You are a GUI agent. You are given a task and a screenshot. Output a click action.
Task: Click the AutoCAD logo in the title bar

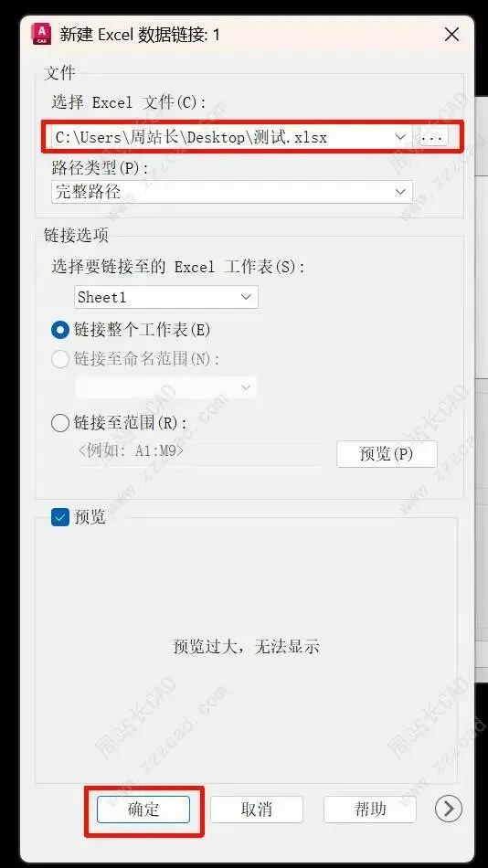42,35
